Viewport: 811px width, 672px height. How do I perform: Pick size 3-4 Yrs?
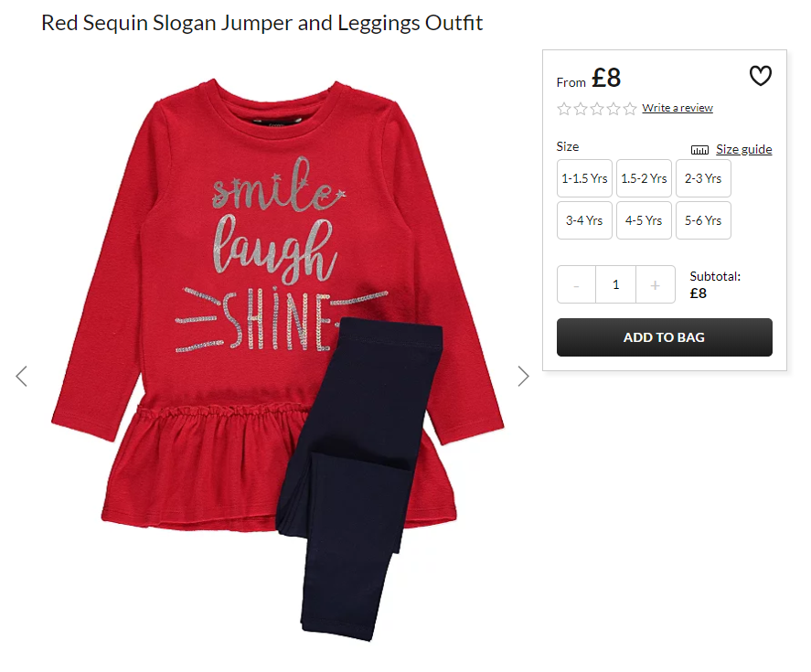click(x=584, y=220)
